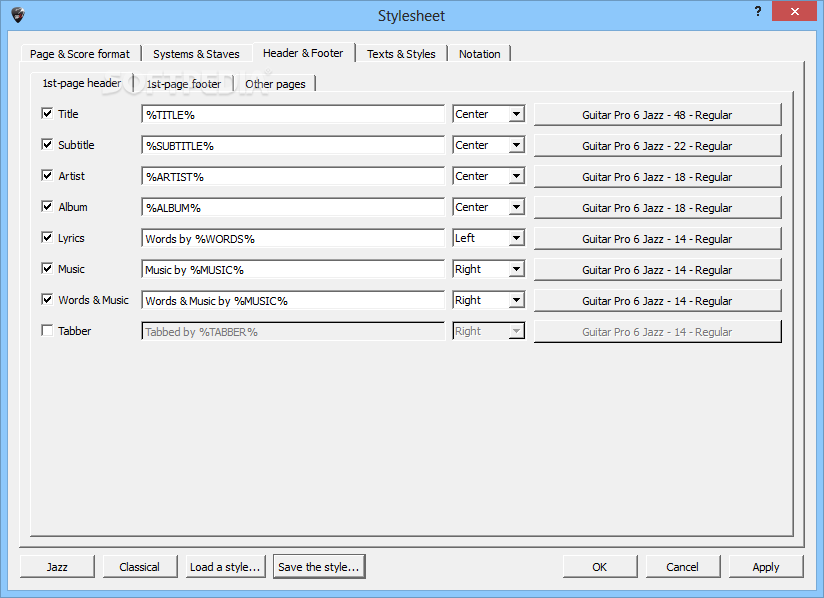This screenshot has width=824, height=598.
Task: Click the Subtitle font button Jazz 22
Action: click(x=657, y=146)
